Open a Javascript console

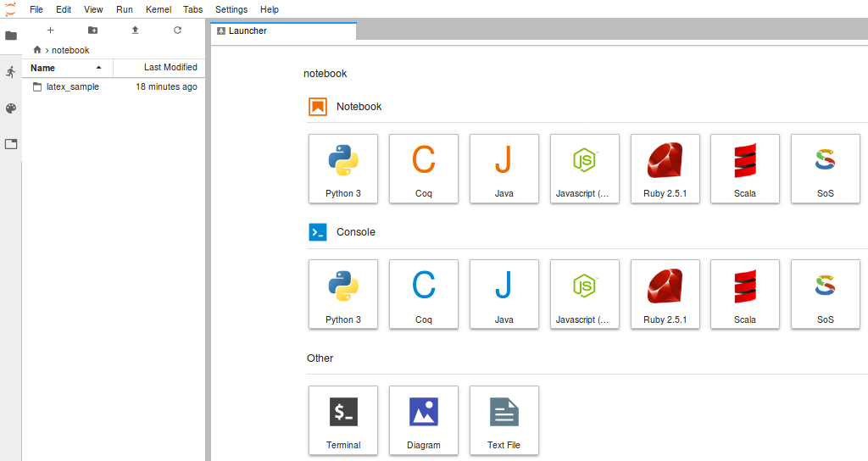coord(585,294)
